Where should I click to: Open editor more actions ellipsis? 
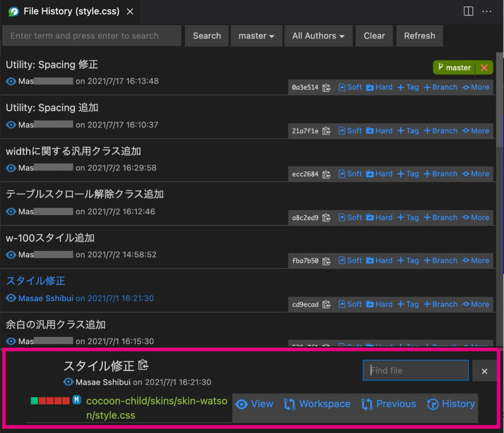point(487,11)
